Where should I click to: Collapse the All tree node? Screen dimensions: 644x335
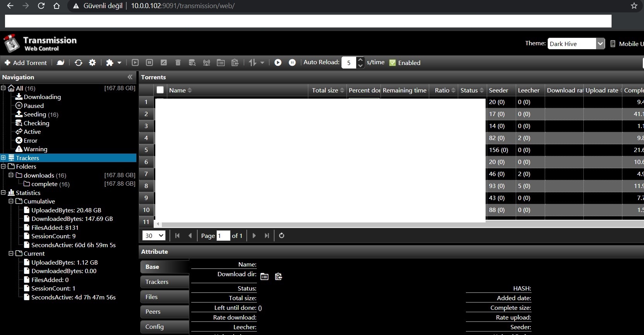[x=3, y=88]
